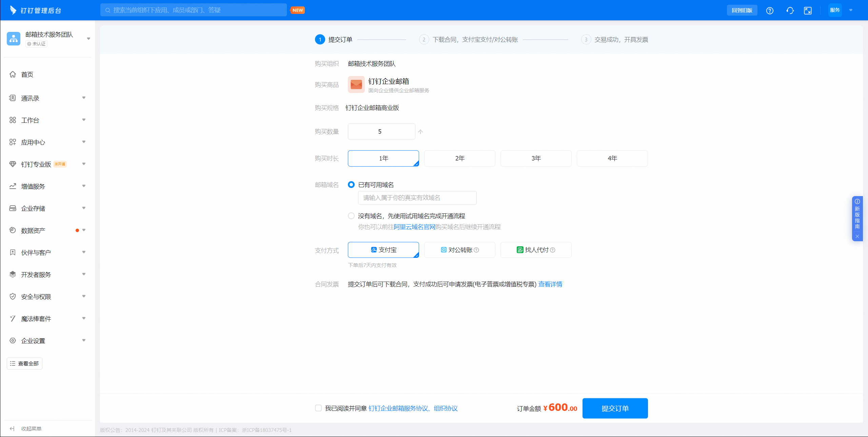Select the 3年 purchase duration
The width and height of the screenshot is (868, 437).
[x=536, y=158]
